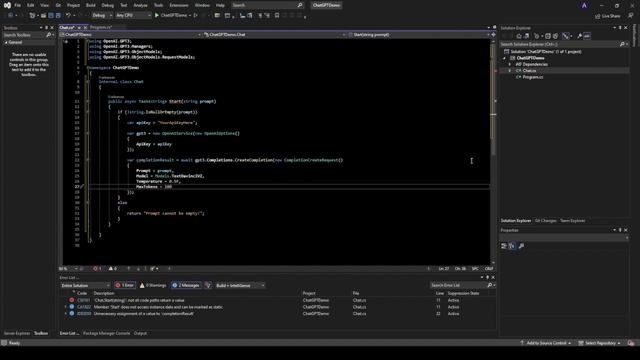Click Switch Views icon in Solution Explorer toolbar
This screenshot has height=360, width=640.
(x=527, y=36)
